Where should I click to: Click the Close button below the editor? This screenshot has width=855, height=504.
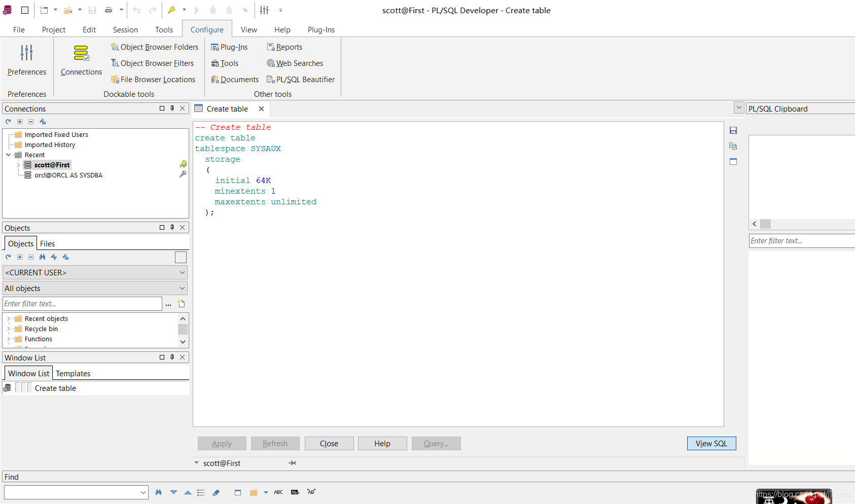pos(329,443)
